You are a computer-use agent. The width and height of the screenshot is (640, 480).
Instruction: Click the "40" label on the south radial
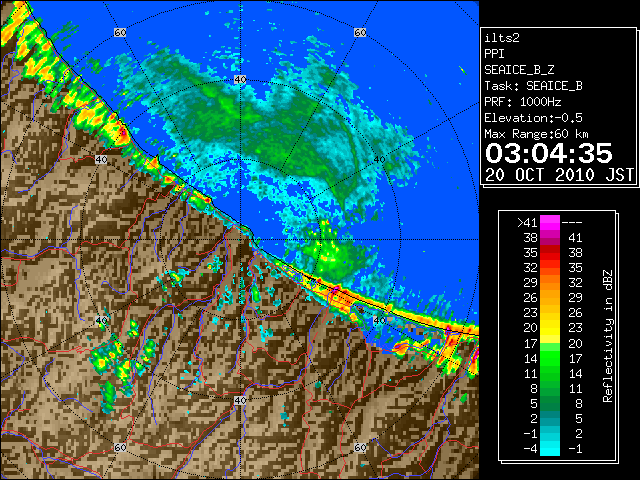point(240,400)
